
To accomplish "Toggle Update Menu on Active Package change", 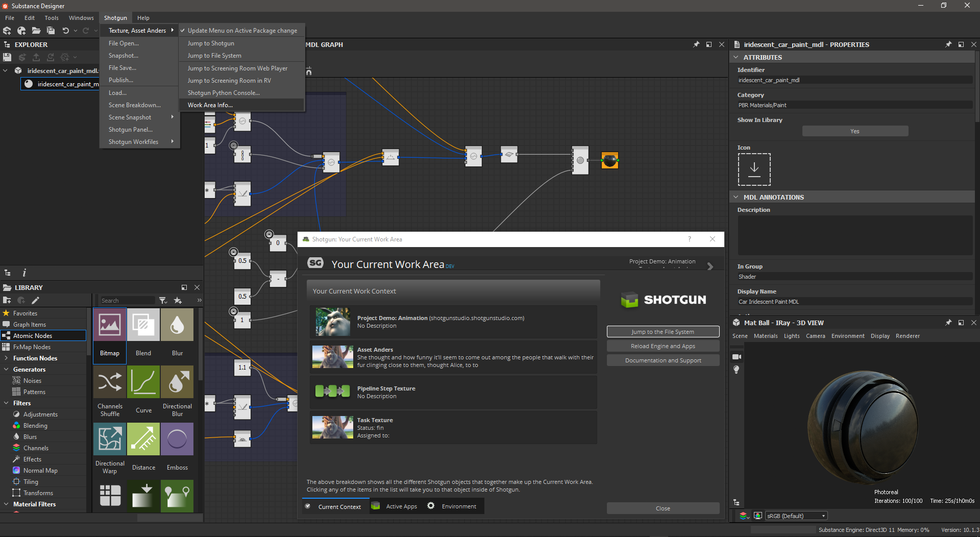I will [x=241, y=31].
